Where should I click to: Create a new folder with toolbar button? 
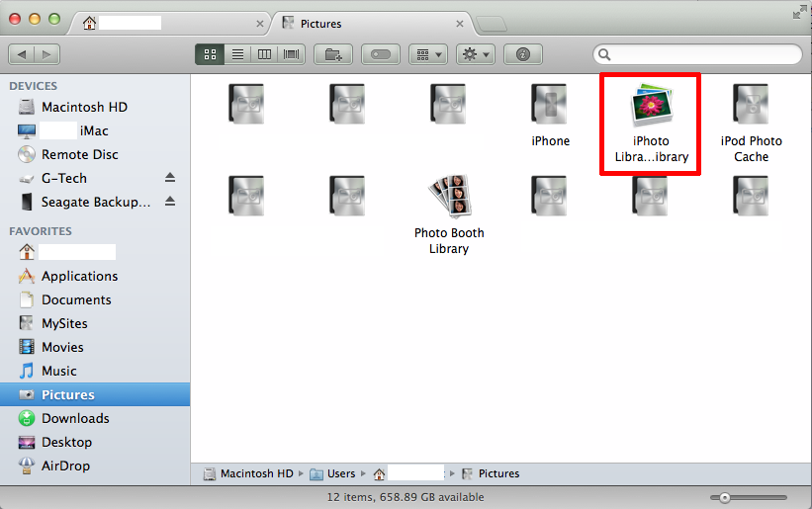tap(333, 54)
